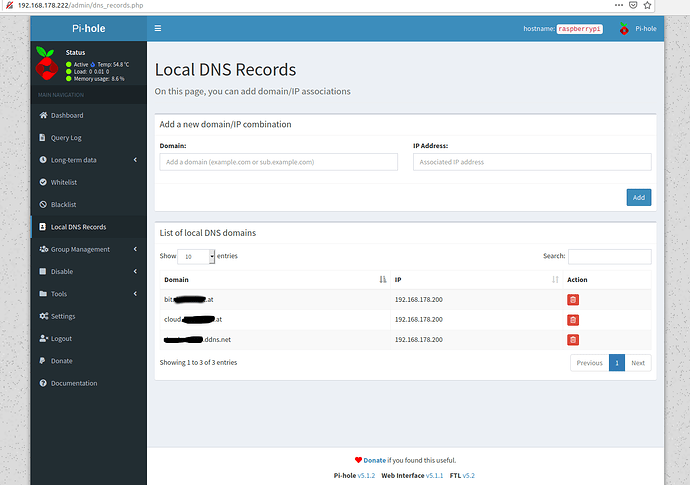The height and width of the screenshot is (485, 690).
Task: Open the Dashboard from sidebar
Action: pyautogui.click(x=67, y=115)
